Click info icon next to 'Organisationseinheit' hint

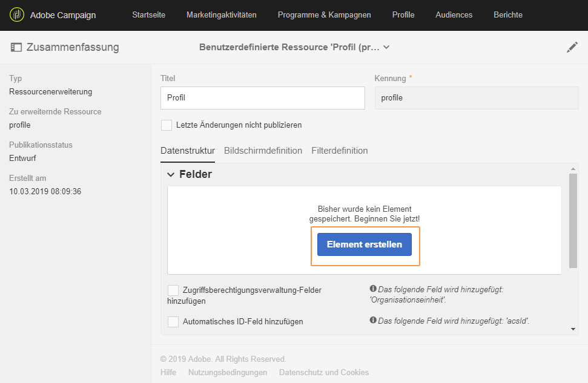click(373, 289)
